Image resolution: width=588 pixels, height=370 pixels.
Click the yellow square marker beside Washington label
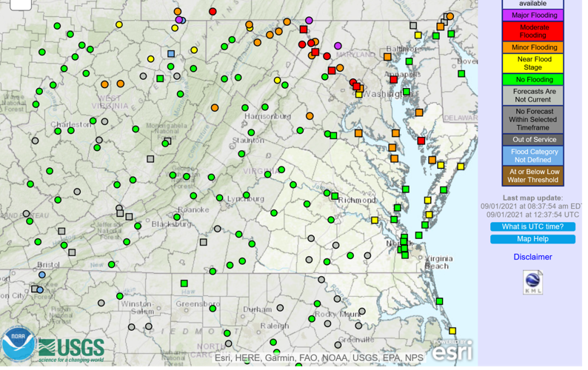pyautogui.click(x=359, y=95)
